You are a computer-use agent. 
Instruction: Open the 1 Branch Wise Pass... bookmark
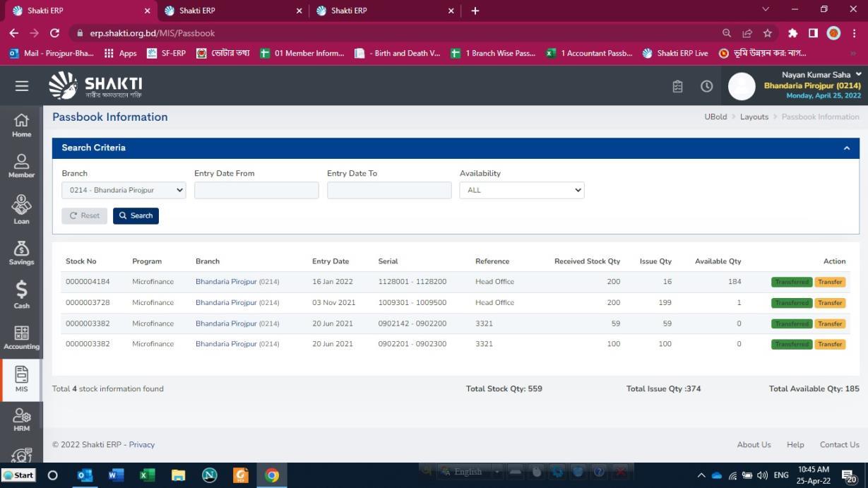coord(493,53)
